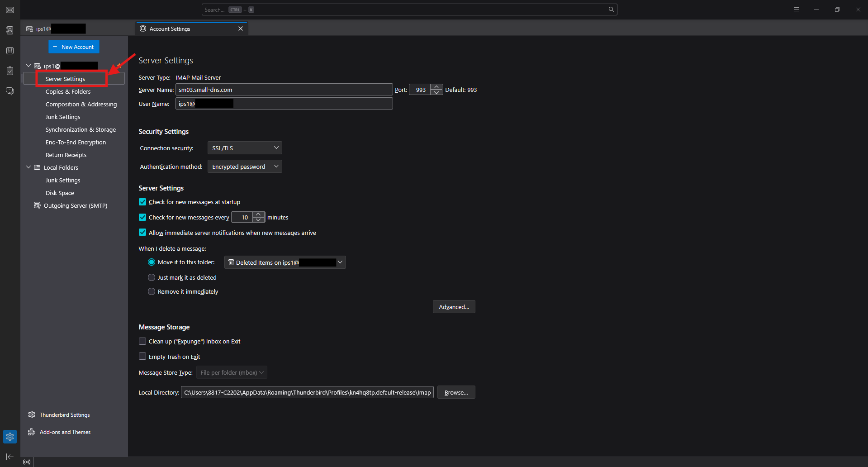Open the Authentication method dropdown
Image resolution: width=868 pixels, height=467 pixels.
click(245, 167)
